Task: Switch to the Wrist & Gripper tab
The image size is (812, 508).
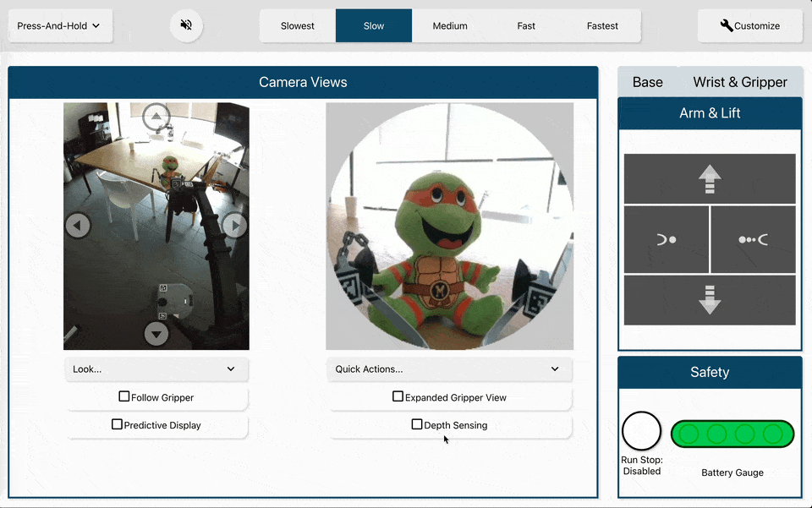Action: click(740, 82)
